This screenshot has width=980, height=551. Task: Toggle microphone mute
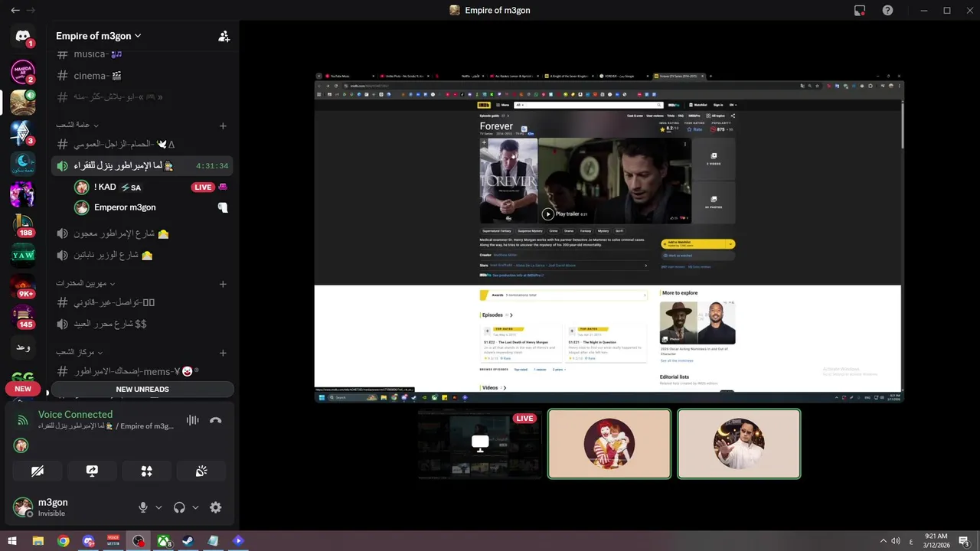point(142,507)
